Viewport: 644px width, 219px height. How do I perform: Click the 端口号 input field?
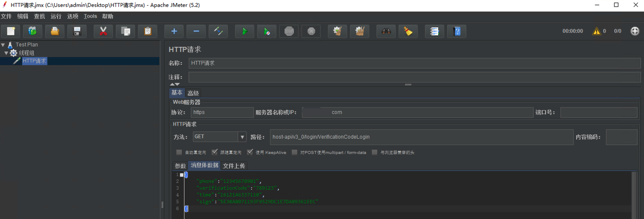598,113
